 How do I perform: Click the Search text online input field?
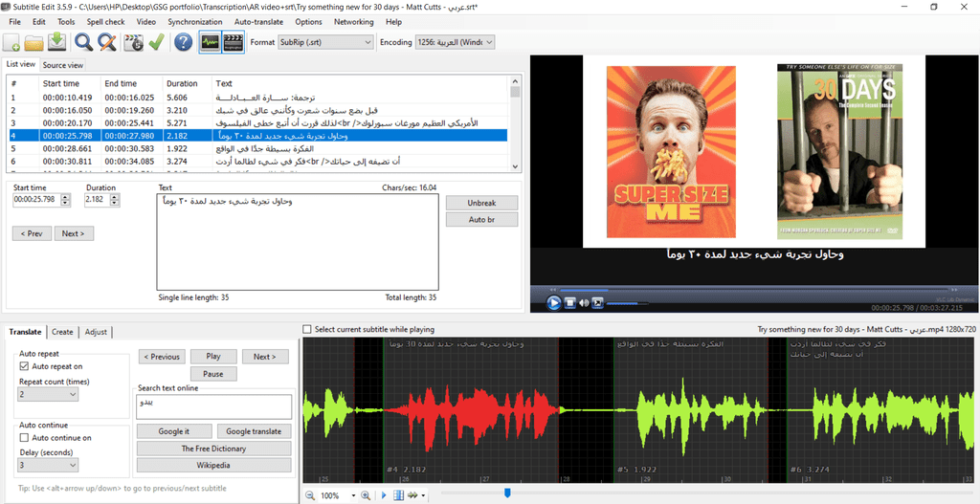(x=213, y=406)
